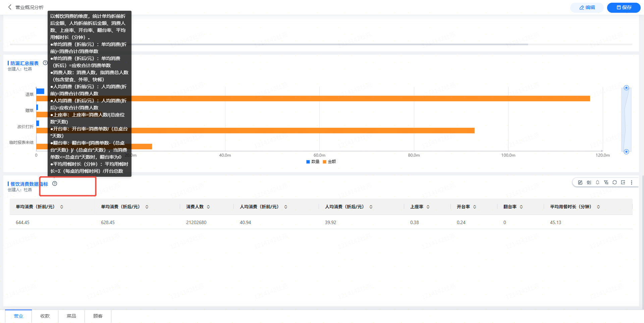Sort by 单均消费（折后/元）
Screen dimensions: 644x323
coord(147,207)
